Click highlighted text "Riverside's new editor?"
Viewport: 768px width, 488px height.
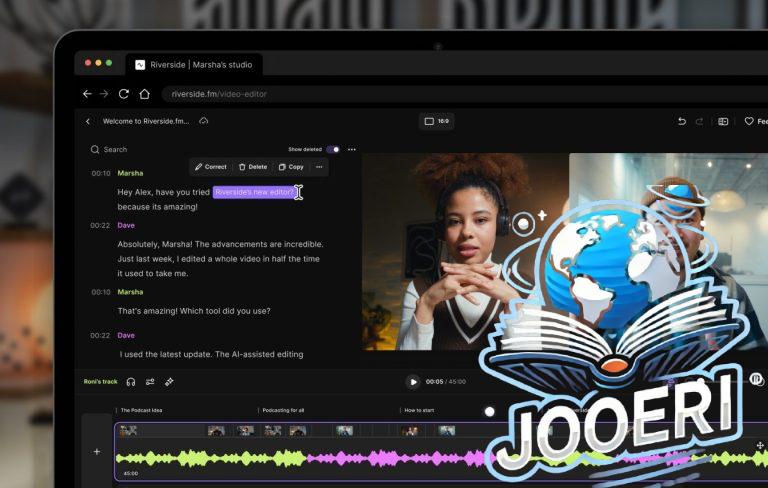(255, 192)
